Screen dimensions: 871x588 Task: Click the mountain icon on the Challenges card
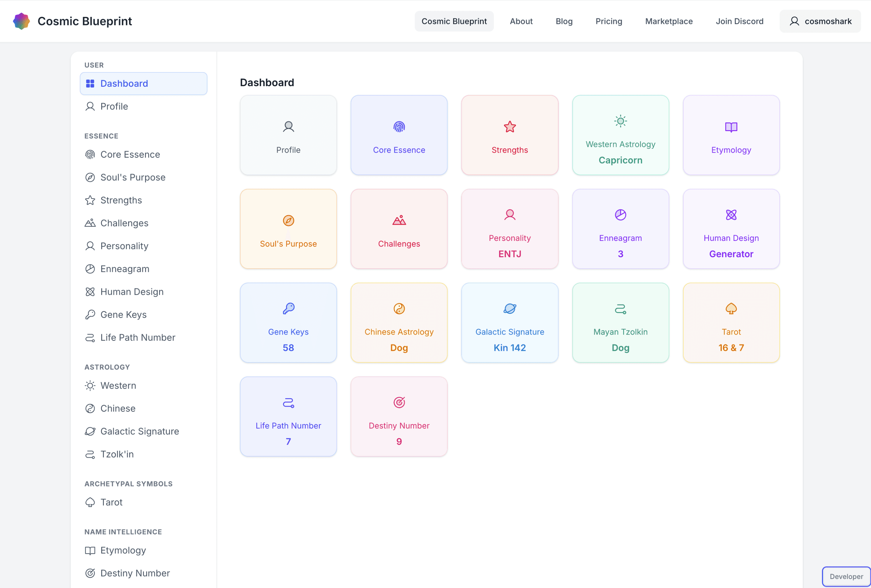point(399,220)
